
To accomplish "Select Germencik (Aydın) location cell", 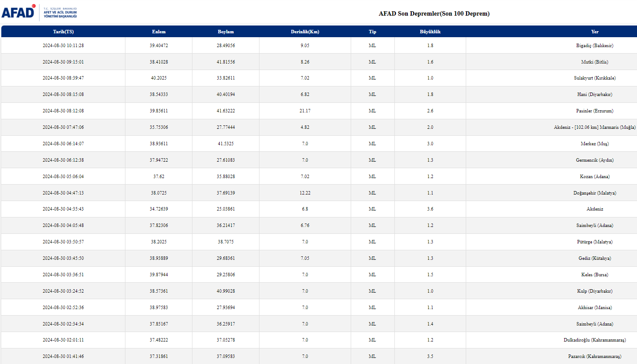I will (595, 160).
